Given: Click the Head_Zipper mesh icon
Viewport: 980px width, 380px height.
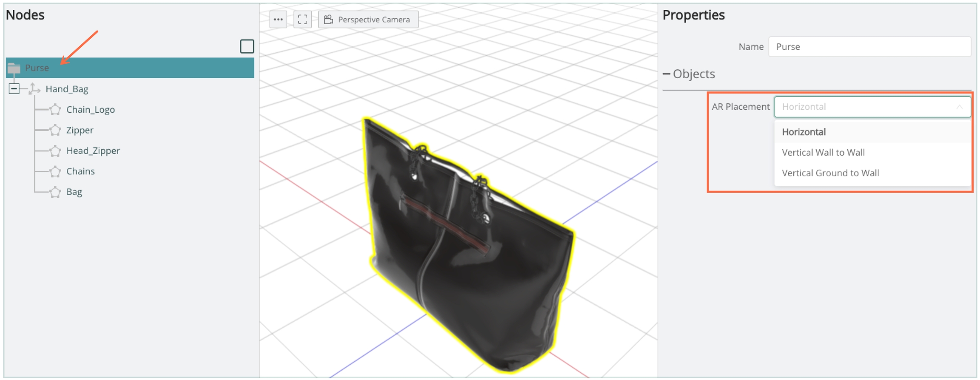Looking at the screenshot, I should click(55, 151).
